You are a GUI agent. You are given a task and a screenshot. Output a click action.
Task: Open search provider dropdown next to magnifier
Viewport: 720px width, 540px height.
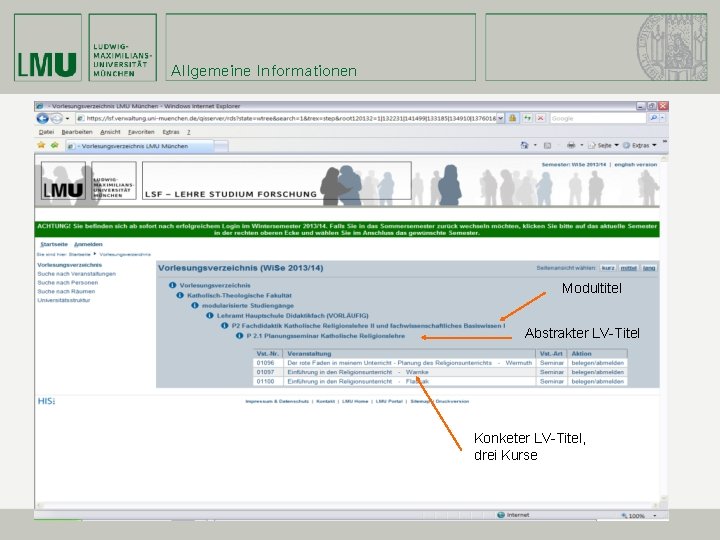[x=662, y=118]
